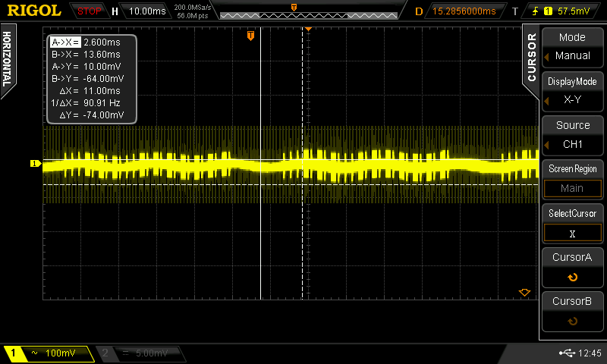Click the orange center time reference triangle
The height and width of the screenshot is (364, 607).
click(308, 29)
